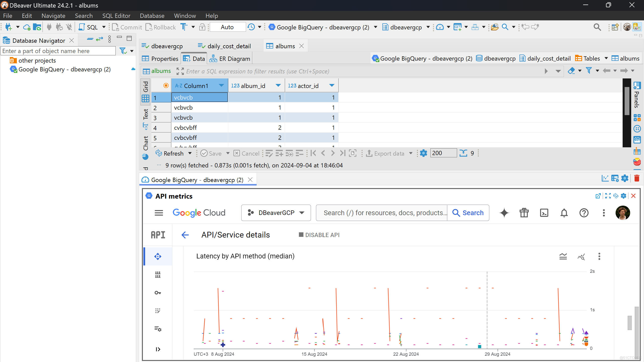
Task: Click the back arrow next to API/Service details
Action: coord(185,235)
